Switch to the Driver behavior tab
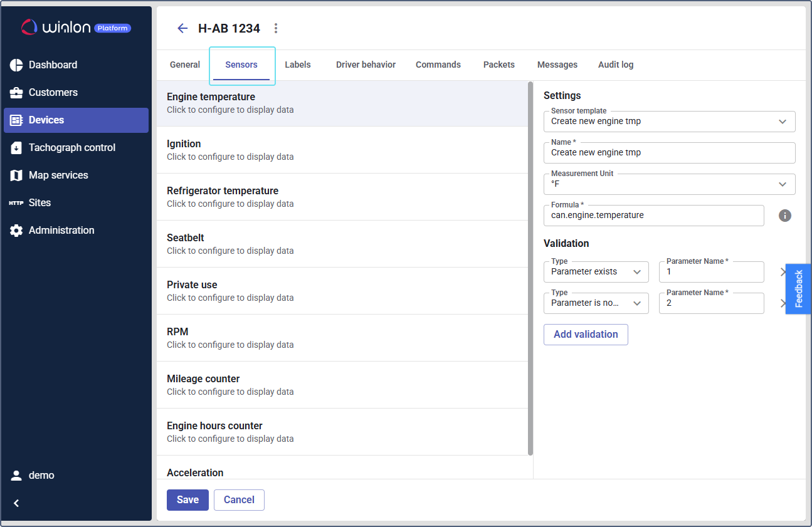This screenshot has height=527, width=812. point(366,65)
